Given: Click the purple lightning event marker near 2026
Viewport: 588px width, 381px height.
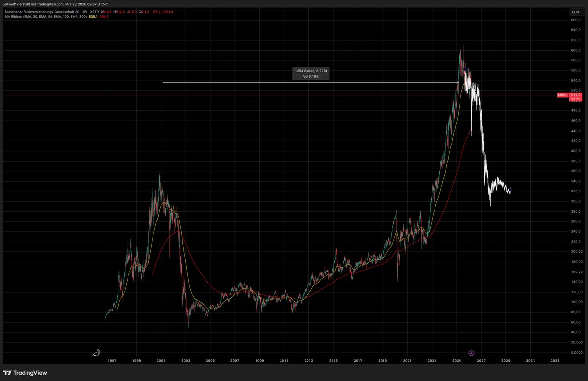Looking at the screenshot, I should (471, 353).
